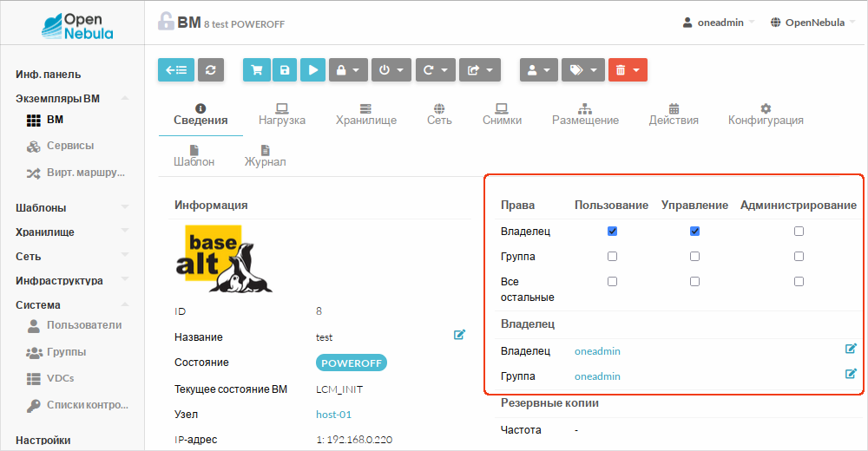Image resolution: width=868 pixels, height=451 pixels.
Task: Edit the owner oneadmin
Action: 851,349
